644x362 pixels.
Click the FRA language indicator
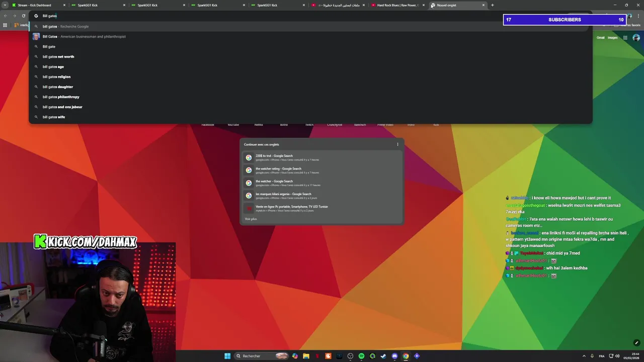(x=602, y=356)
